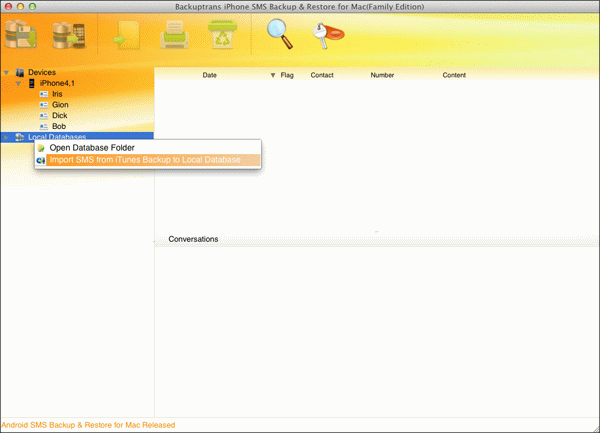Click the Number column header
The image size is (600, 433).
point(382,75)
